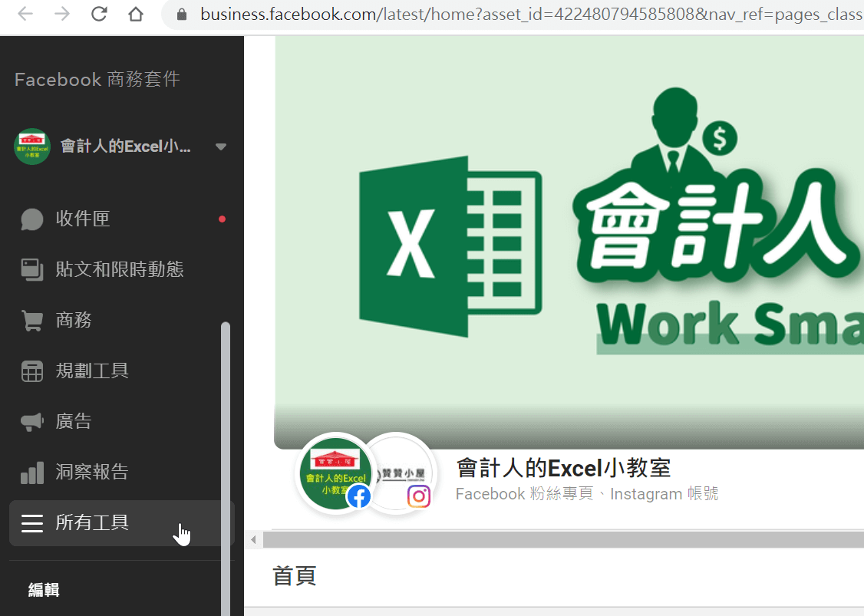Click the 會計人的Excel小... account name
Screen dimensions: 864x616
(x=126, y=147)
